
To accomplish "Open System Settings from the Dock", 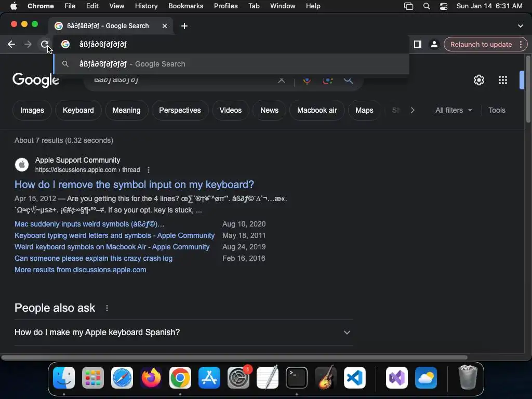I will 238,378.
